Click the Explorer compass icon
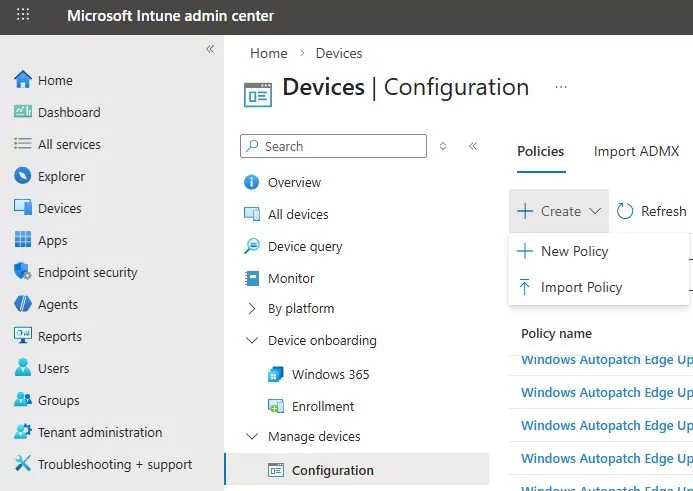The width and height of the screenshot is (693, 491). click(x=23, y=176)
